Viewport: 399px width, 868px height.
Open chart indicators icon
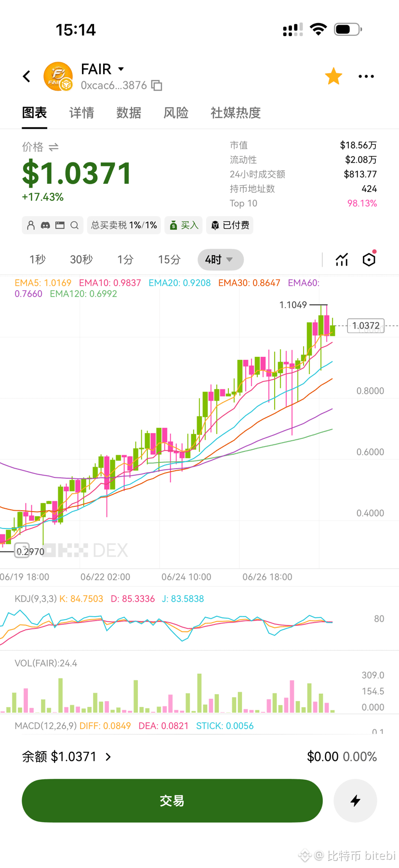342,260
